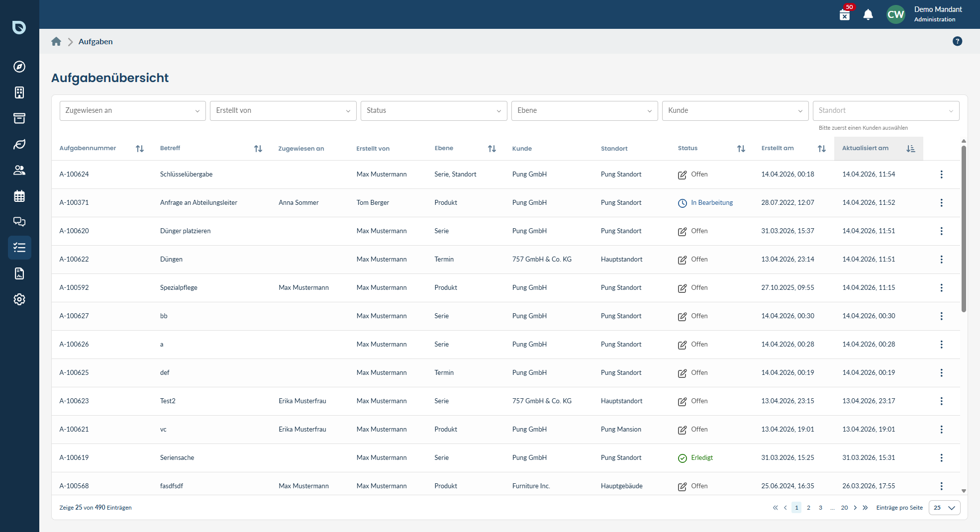This screenshot has height=532, width=980.
Task: Open the entries per page dropdown showing 25
Action: click(944, 508)
